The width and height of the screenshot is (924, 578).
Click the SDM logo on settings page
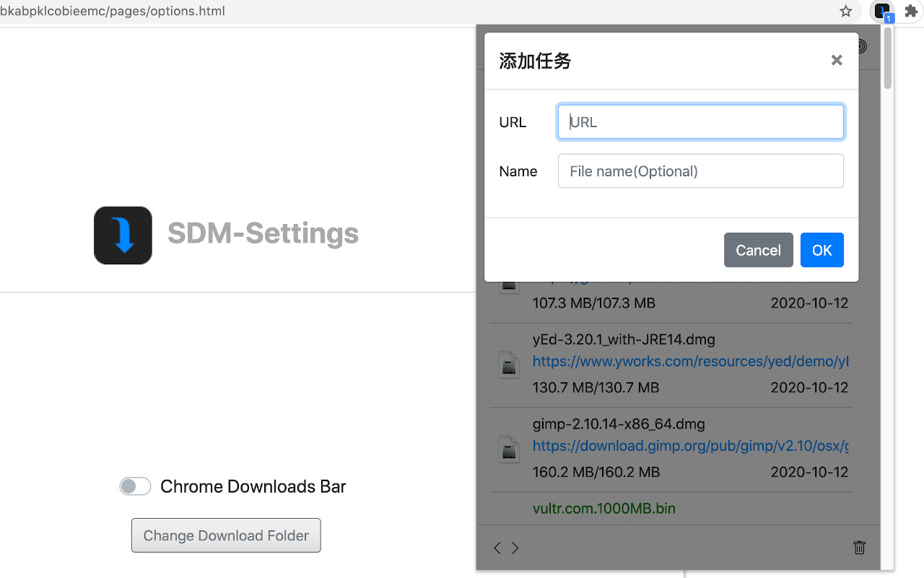[x=123, y=236]
